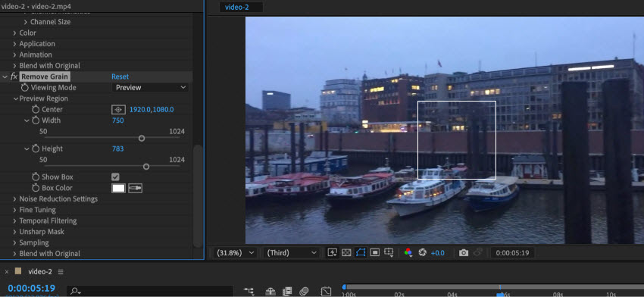Image resolution: width=644 pixels, height=297 pixels.
Task: Reset the Remove Grain effect
Action: pos(120,77)
